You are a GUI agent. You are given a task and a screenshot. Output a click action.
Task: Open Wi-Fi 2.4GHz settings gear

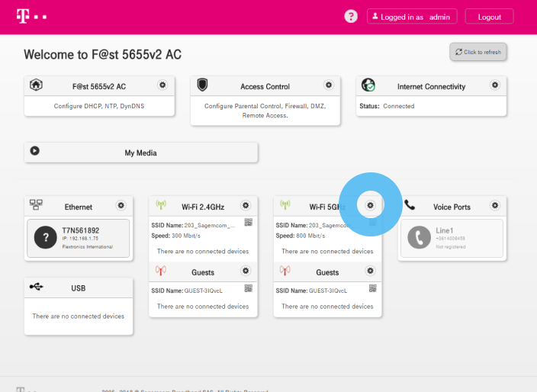[246, 206]
